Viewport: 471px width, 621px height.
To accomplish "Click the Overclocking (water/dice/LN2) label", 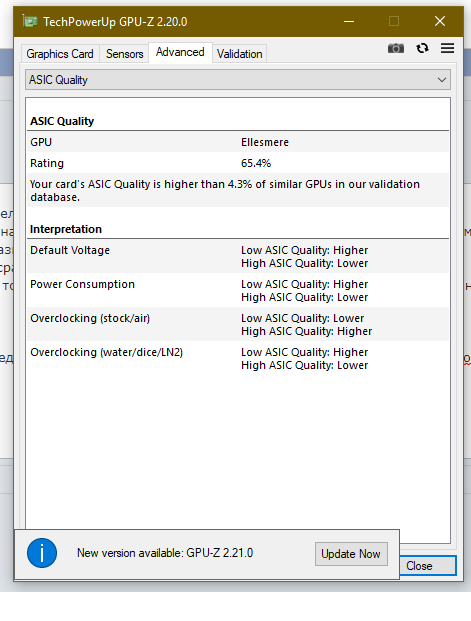I will pyautogui.click(x=107, y=352).
